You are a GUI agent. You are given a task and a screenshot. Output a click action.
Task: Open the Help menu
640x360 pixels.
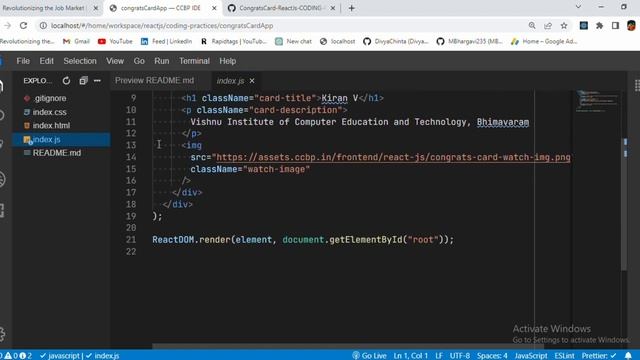[x=227, y=61]
